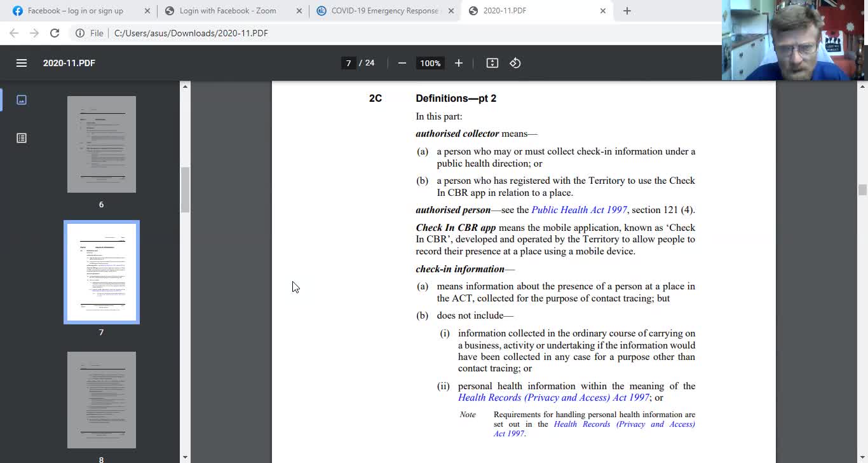
Task: Open the page 6 thumbnail
Action: click(102, 144)
